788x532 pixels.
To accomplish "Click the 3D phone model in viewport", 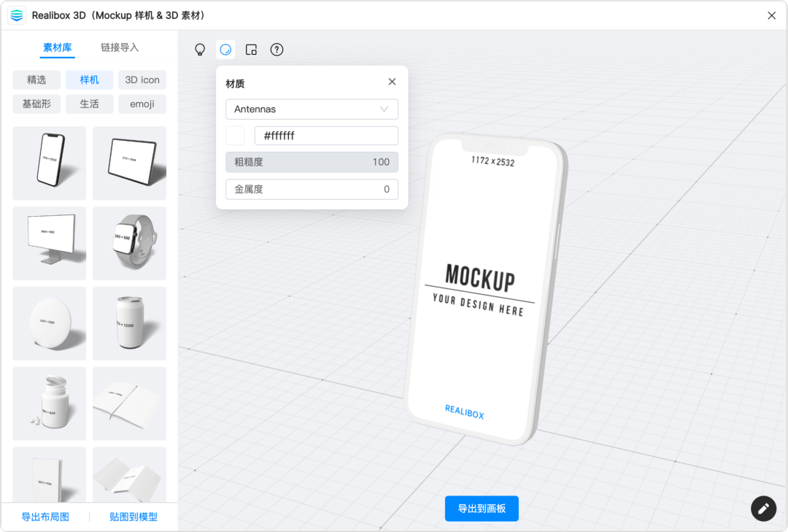I will [485, 289].
